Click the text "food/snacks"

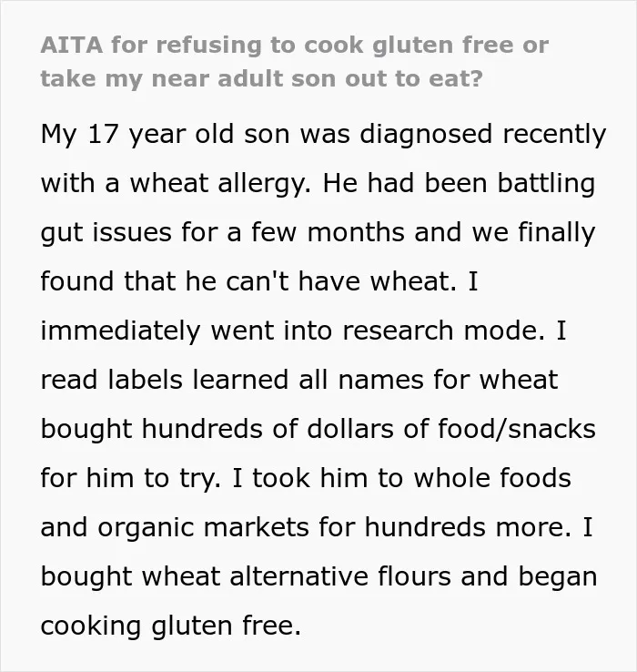517,429
